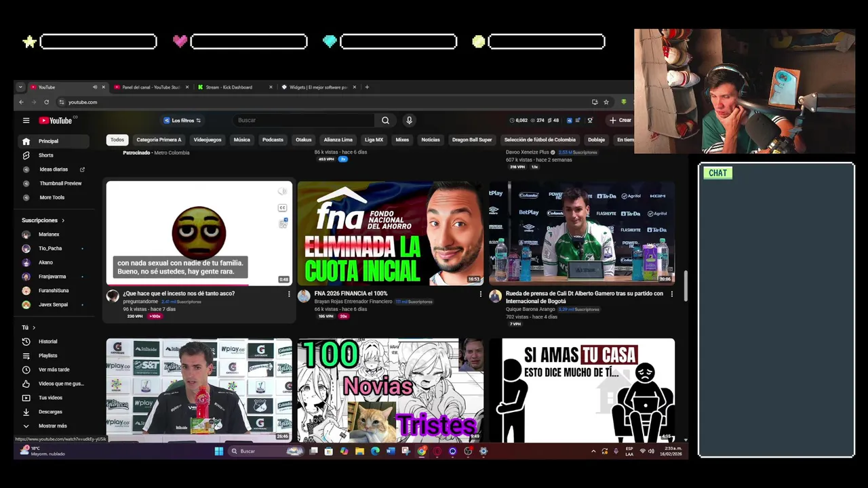868x488 pixels.
Task: Open the YouTube hamburger guide menu
Action: pyautogui.click(x=26, y=121)
